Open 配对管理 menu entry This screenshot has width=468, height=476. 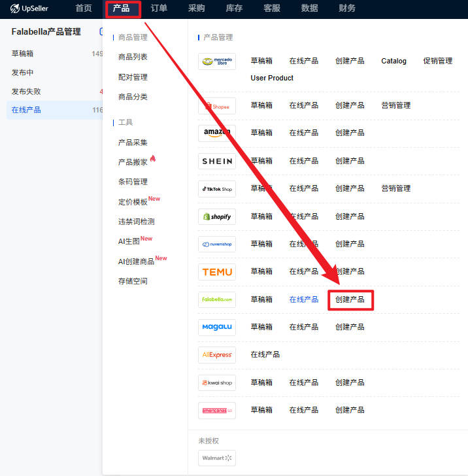(x=133, y=77)
